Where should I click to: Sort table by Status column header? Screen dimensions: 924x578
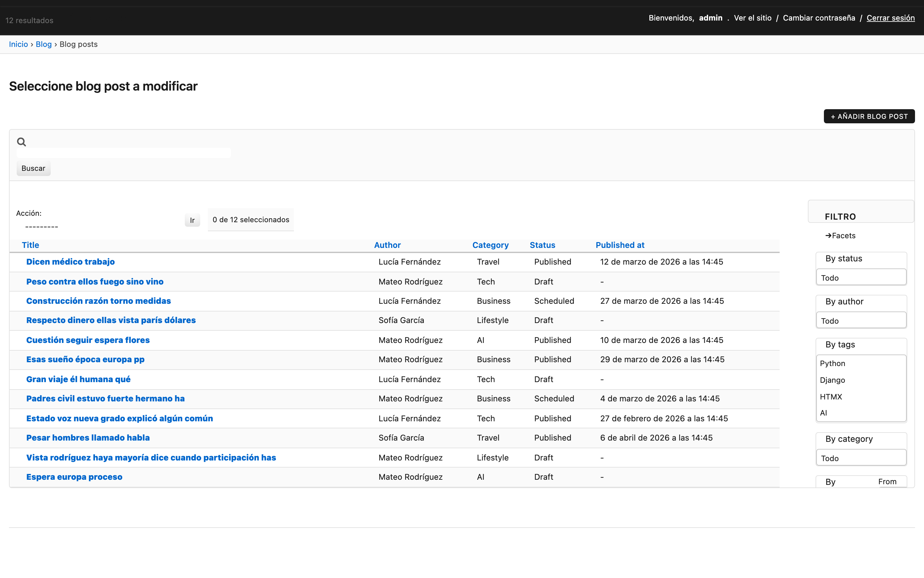542,245
